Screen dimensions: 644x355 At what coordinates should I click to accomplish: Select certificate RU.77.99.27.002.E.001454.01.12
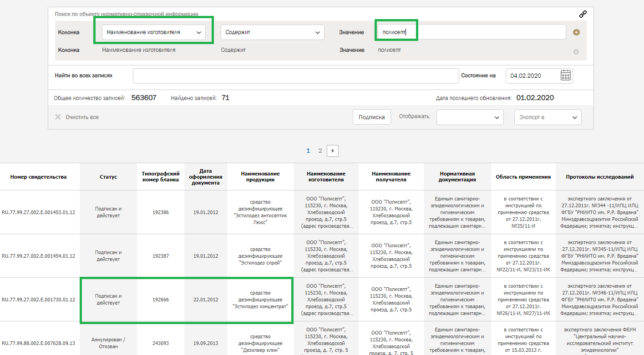[x=39, y=256]
